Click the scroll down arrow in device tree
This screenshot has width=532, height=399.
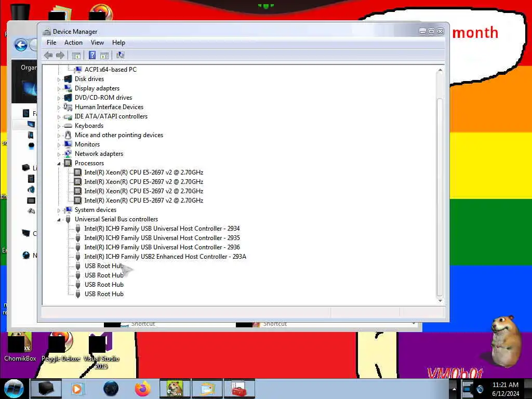point(440,301)
